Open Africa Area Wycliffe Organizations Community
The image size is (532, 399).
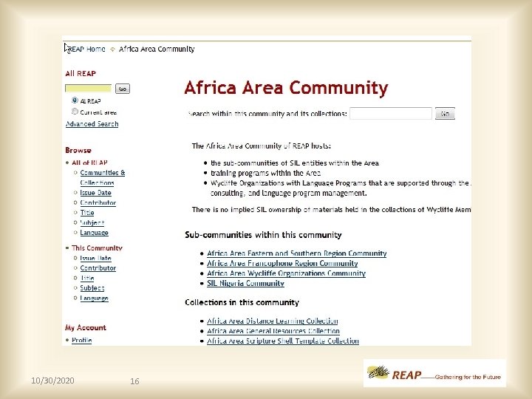[287, 273]
